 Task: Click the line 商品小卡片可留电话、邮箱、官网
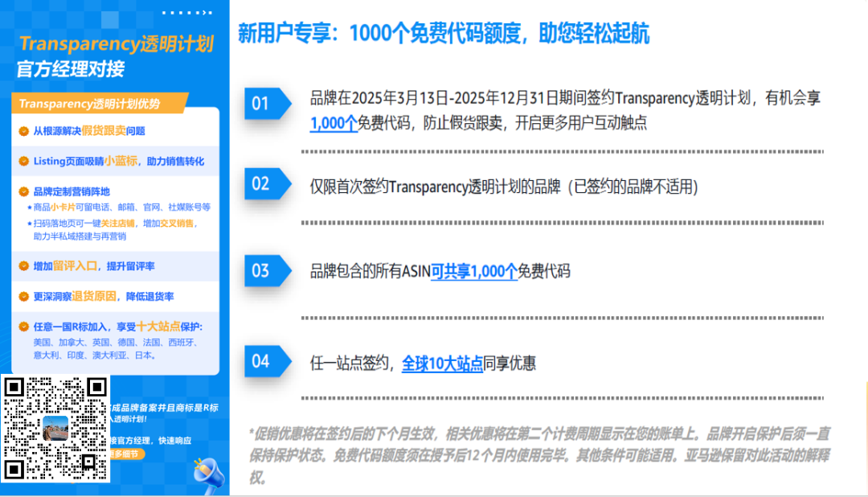click(118, 207)
